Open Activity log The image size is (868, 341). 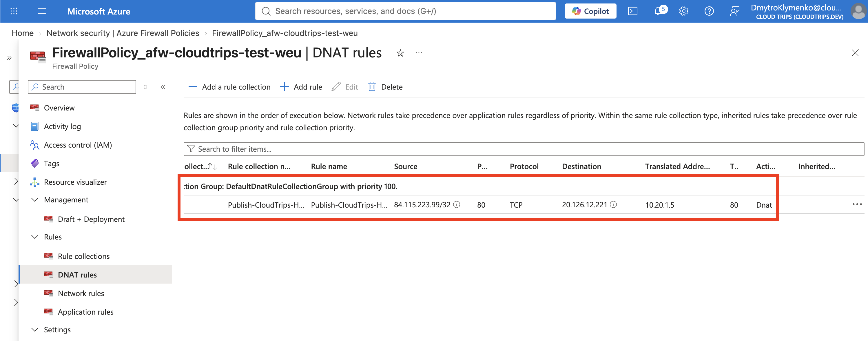click(x=62, y=126)
